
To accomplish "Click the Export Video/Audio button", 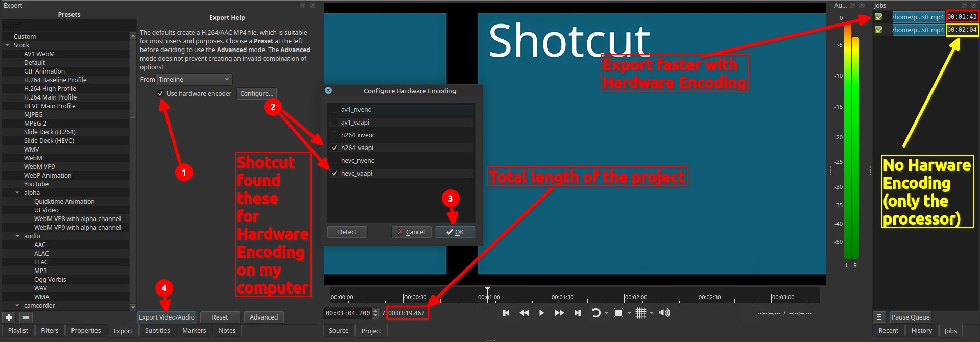I will point(166,317).
